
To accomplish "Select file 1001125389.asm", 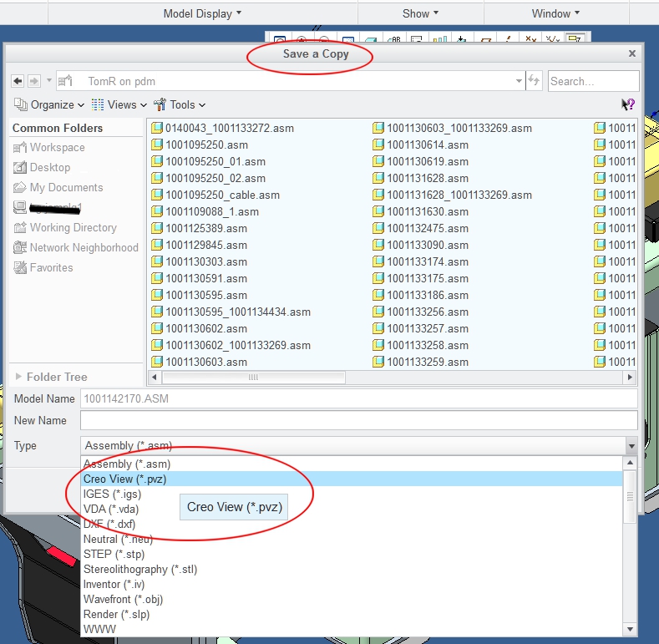I will coord(200,228).
